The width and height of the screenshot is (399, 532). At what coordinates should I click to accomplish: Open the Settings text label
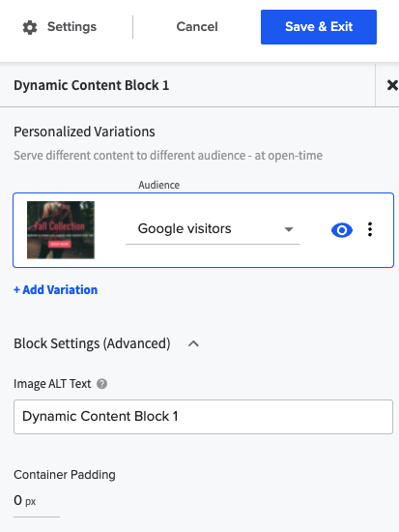pos(71,26)
